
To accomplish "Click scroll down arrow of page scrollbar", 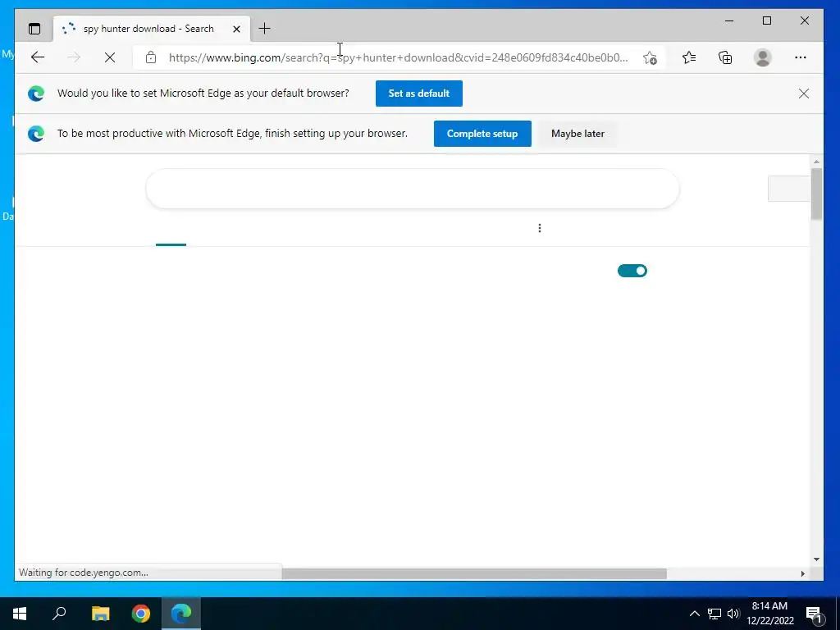I will coord(816,559).
